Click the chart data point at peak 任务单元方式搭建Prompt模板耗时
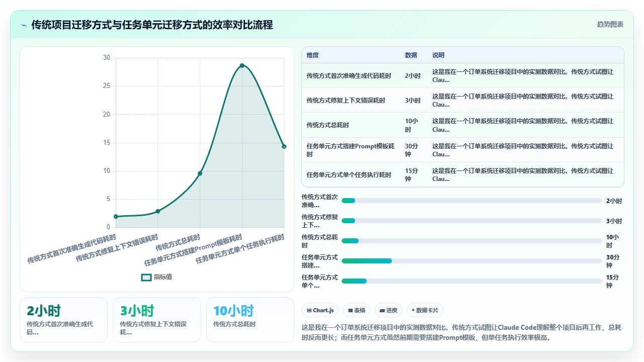Screen dimensions: 644x362 click(x=242, y=65)
